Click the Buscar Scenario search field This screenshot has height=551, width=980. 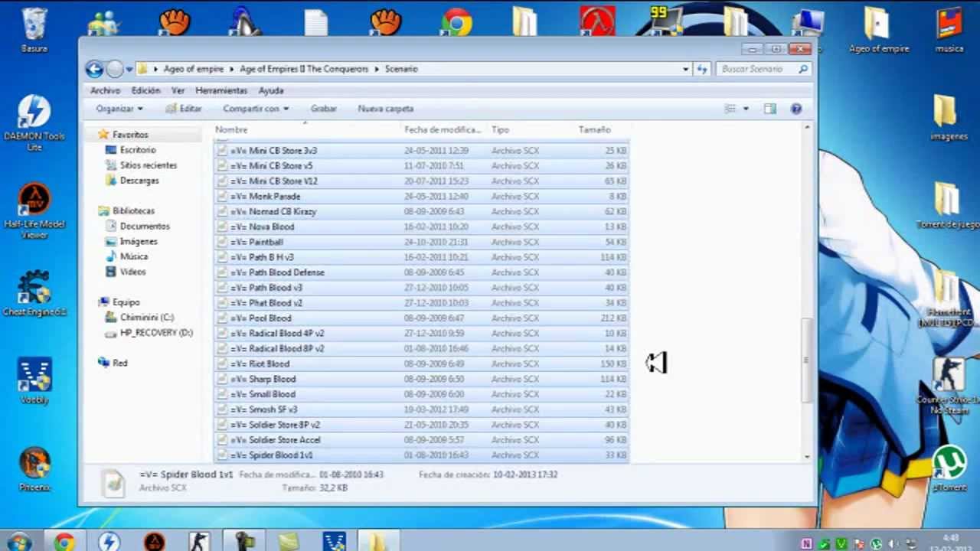coord(763,69)
